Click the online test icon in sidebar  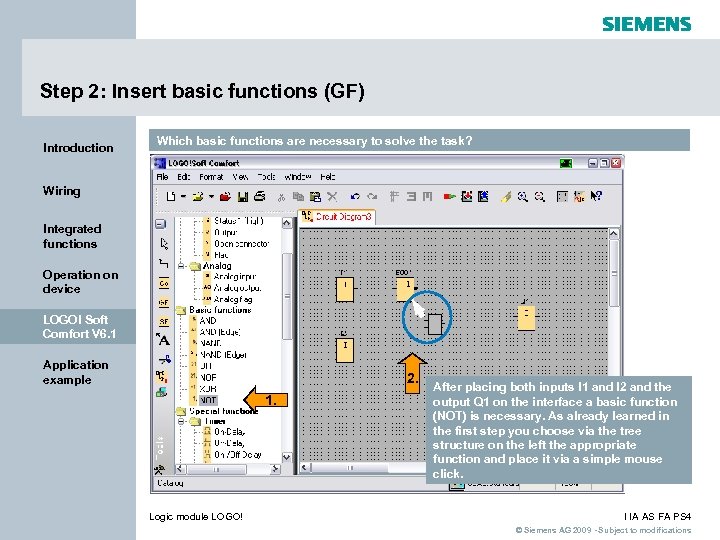pyautogui.click(x=161, y=392)
